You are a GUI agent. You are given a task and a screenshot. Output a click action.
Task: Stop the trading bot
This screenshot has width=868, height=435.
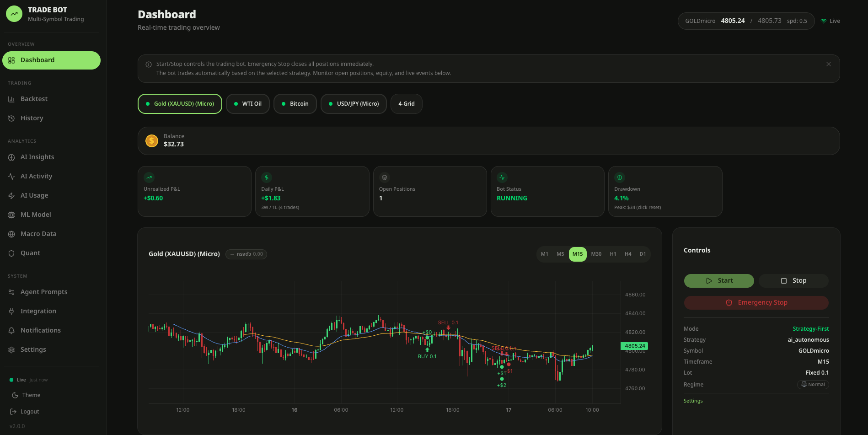point(793,281)
